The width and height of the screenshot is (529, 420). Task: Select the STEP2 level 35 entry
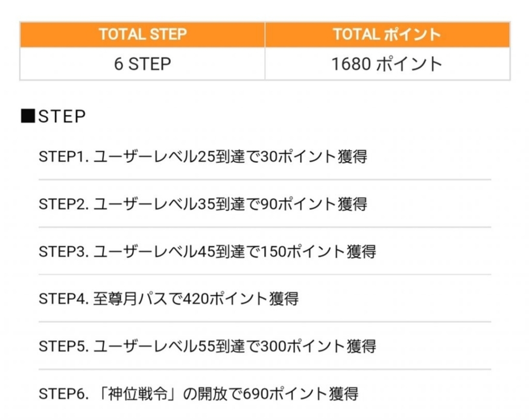point(203,204)
